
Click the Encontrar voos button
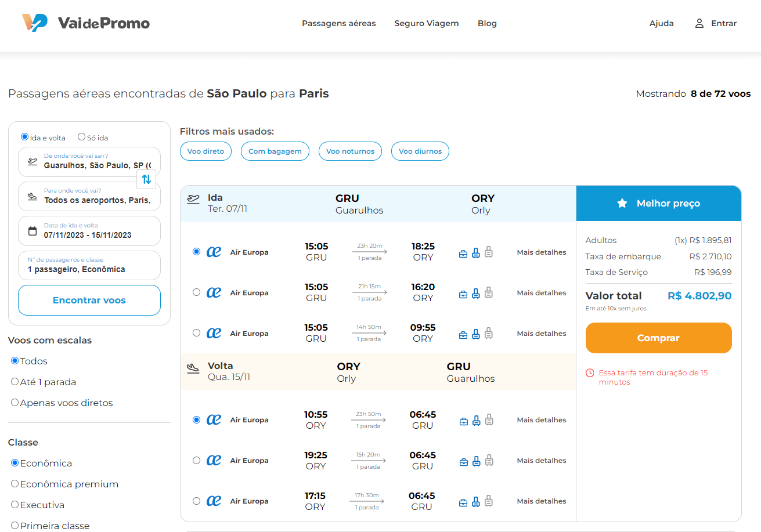click(x=89, y=301)
